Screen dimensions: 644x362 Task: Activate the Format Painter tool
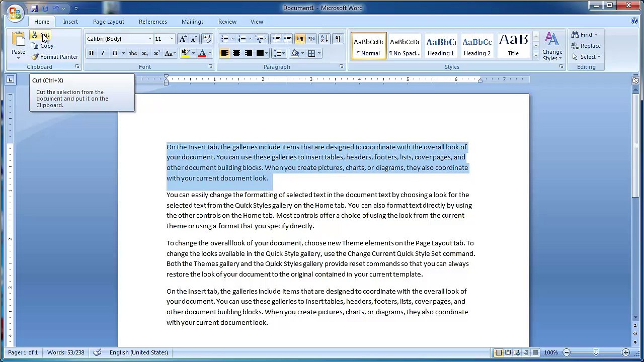(x=54, y=57)
